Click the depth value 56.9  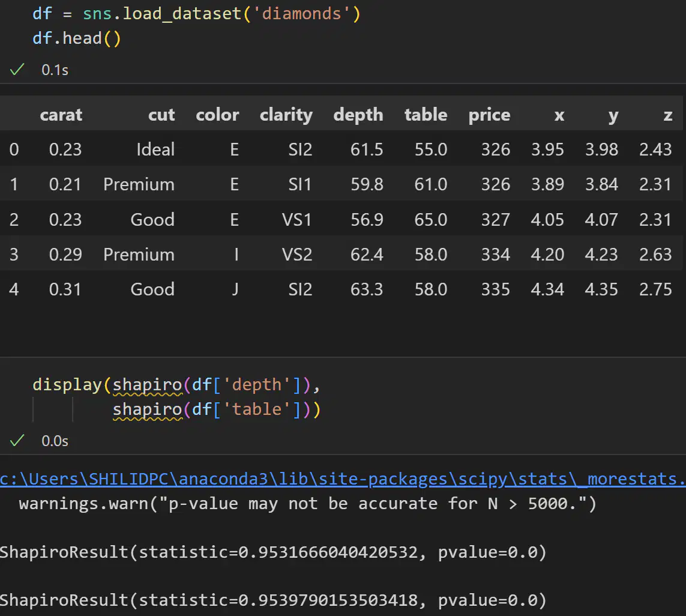(x=367, y=219)
